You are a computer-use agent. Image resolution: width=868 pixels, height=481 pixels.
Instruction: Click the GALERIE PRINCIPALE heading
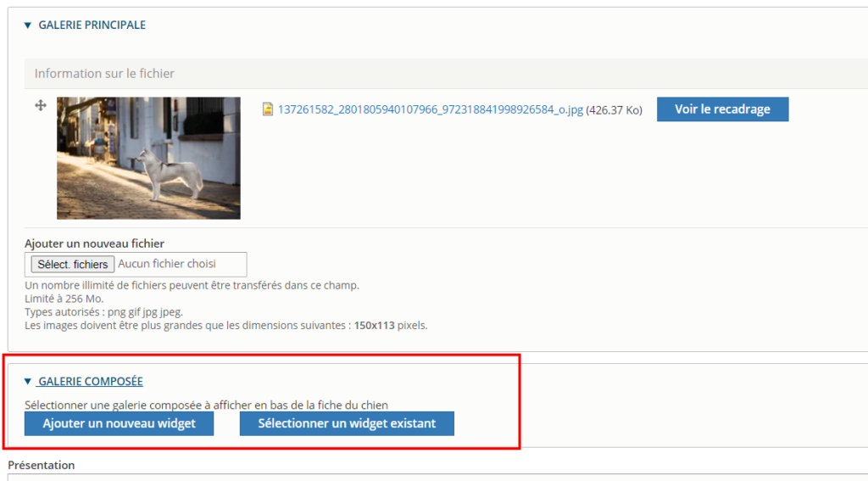click(x=92, y=25)
